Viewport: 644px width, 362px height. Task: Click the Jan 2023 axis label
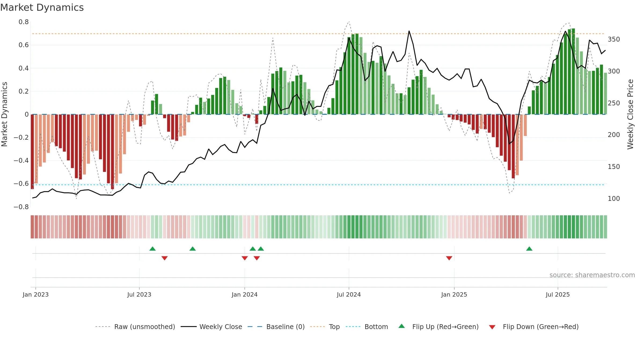[x=36, y=294]
